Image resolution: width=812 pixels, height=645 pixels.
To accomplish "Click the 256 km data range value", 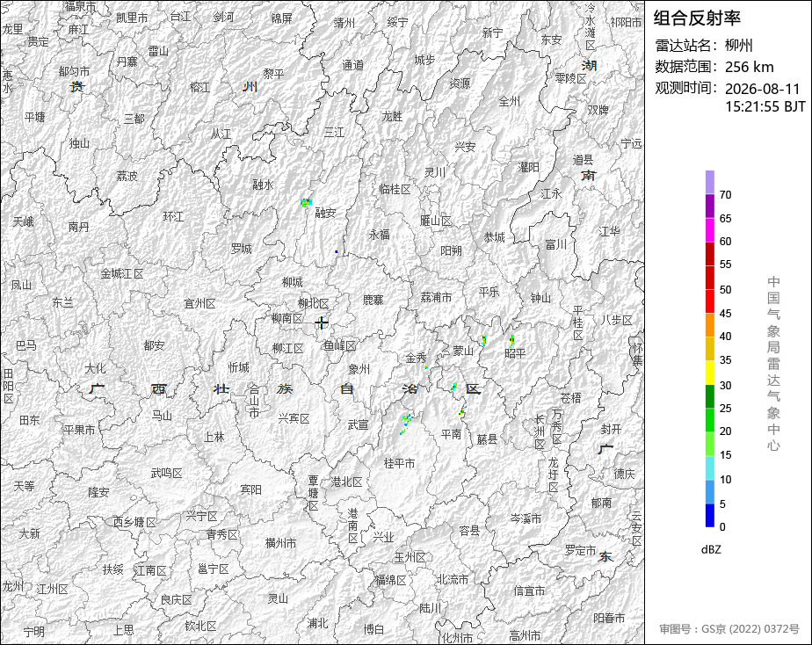I will (749, 67).
